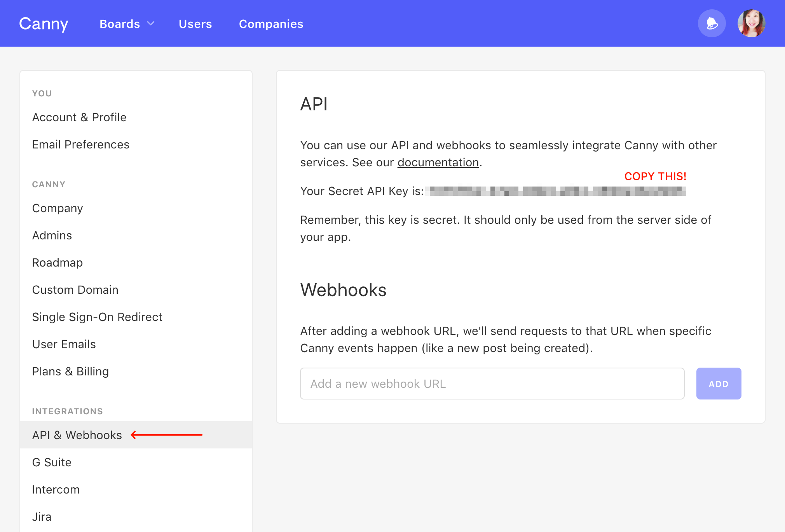The width and height of the screenshot is (785, 532).
Task: Click the CANNY section label
Action: (49, 184)
